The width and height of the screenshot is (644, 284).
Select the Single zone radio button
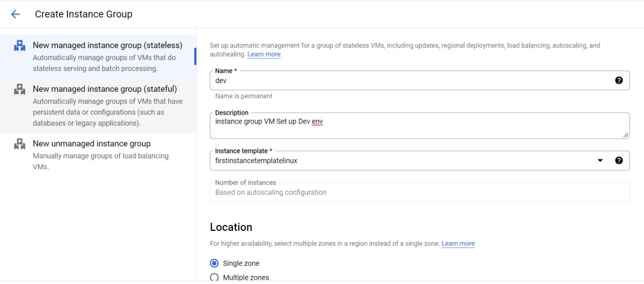pyautogui.click(x=215, y=264)
